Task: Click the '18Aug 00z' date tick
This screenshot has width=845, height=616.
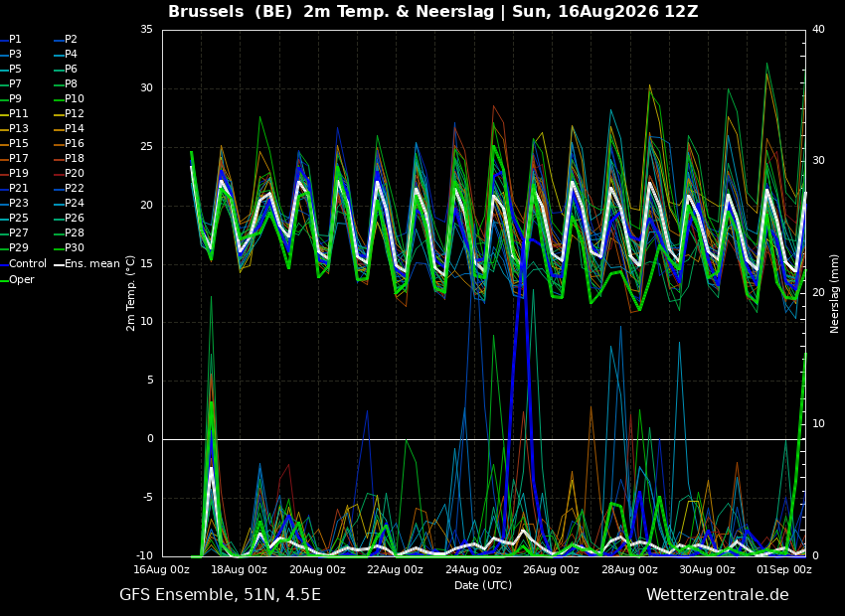Action: (x=240, y=569)
